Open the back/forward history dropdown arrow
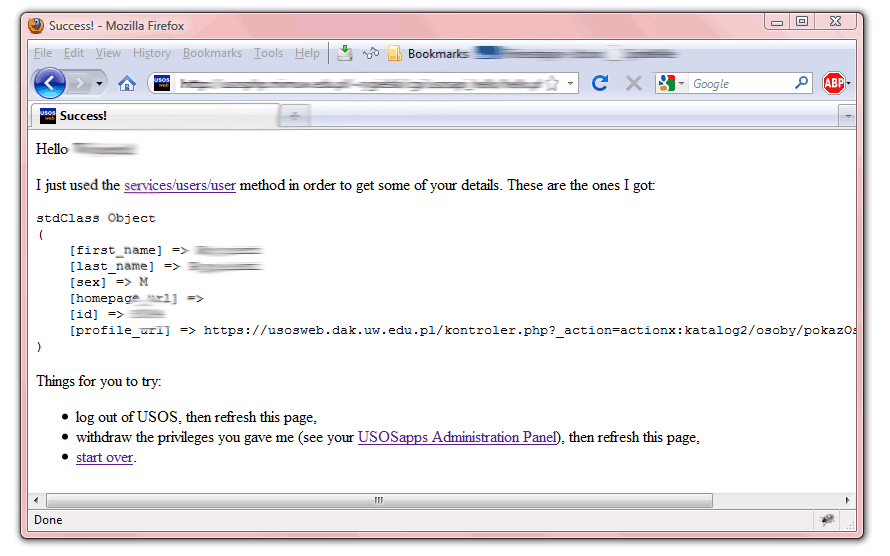This screenshot has width=890, height=556. (x=101, y=84)
